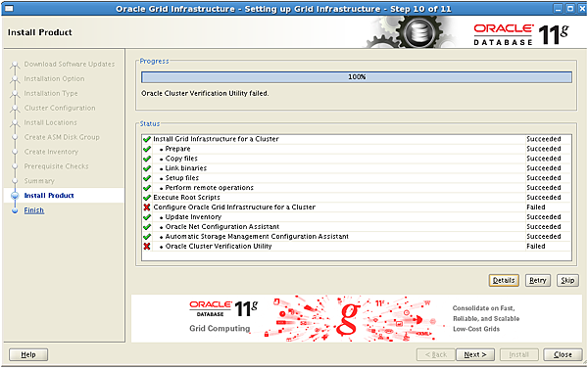Click green check beside Oracle Net Configuration Assistant
The height and width of the screenshot is (369, 588).
(x=147, y=227)
